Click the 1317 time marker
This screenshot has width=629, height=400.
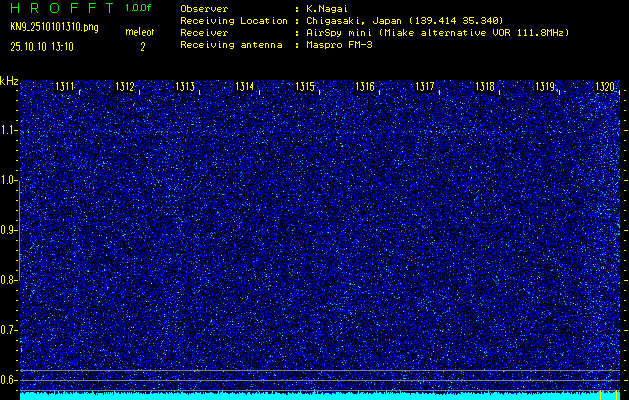pyautogui.click(x=425, y=88)
